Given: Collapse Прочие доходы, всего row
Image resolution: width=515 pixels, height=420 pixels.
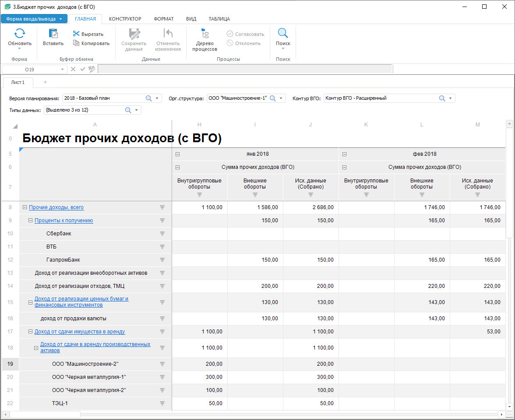Looking at the screenshot, I should click(x=25, y=207).
